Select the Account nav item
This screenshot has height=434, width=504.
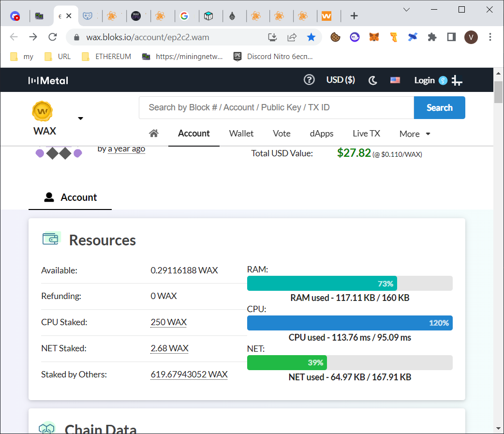tap(194, 134)
